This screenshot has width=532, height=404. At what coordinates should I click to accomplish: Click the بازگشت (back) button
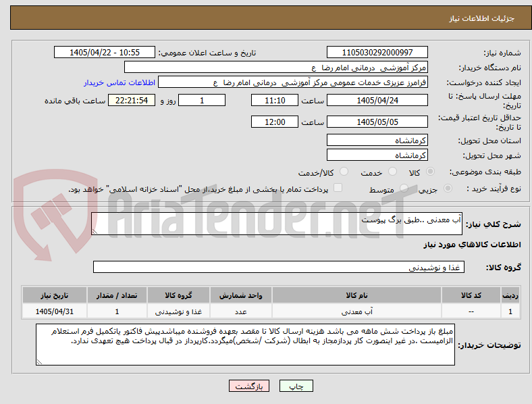click(249, 386)
